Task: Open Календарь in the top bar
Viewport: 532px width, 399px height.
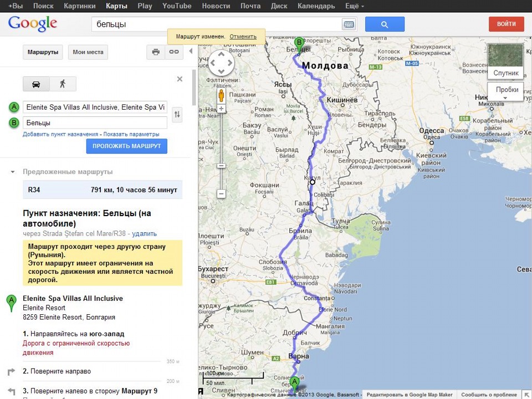Action: point(316,6)
